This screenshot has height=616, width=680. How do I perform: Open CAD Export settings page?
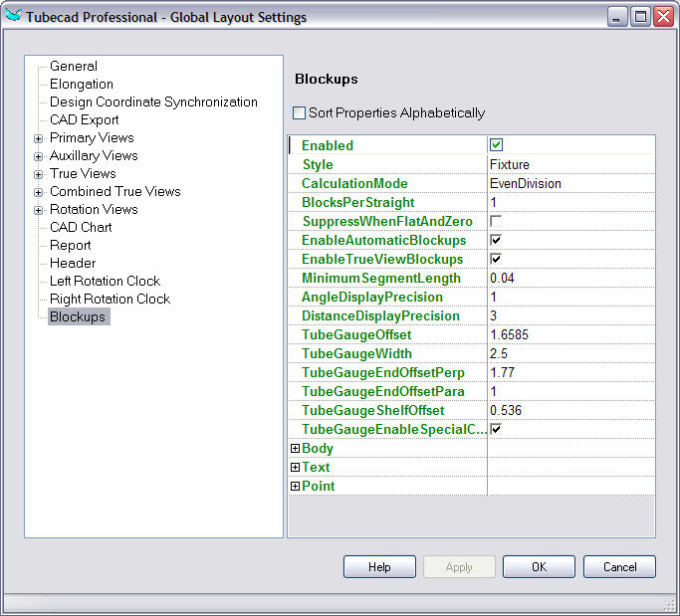(x=84, y=120)
